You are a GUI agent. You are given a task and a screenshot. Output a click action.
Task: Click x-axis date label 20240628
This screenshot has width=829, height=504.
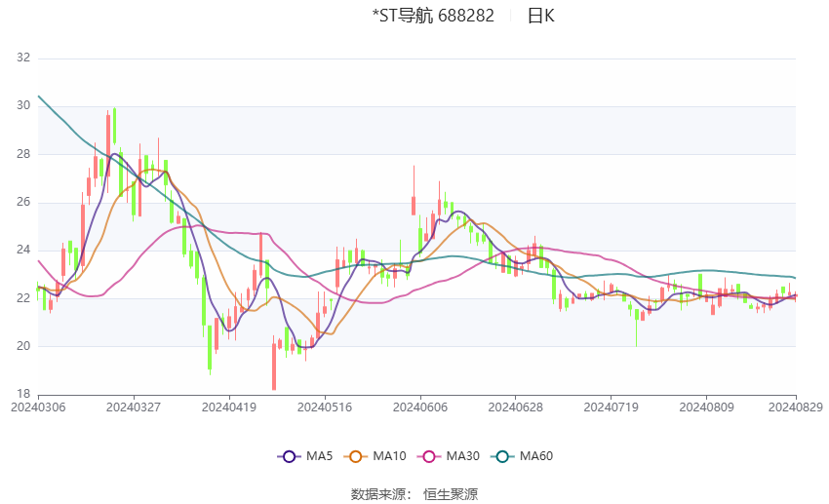516,407
